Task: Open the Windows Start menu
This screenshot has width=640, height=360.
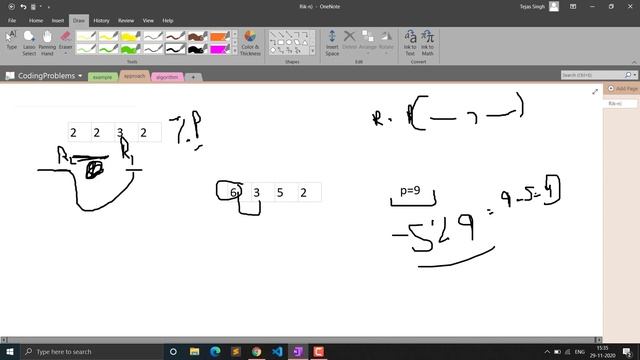Action: (10, 351)
